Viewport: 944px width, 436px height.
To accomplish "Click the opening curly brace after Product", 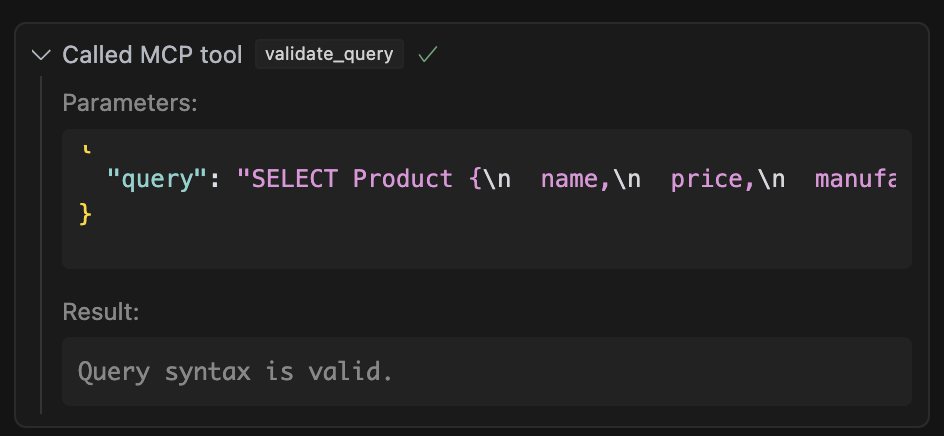I will [475, 180].
